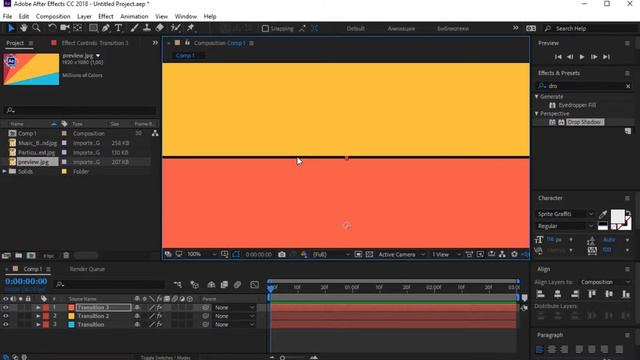Select the Default workspace
This screenshot has height=360, width=640.
(356, 28)
